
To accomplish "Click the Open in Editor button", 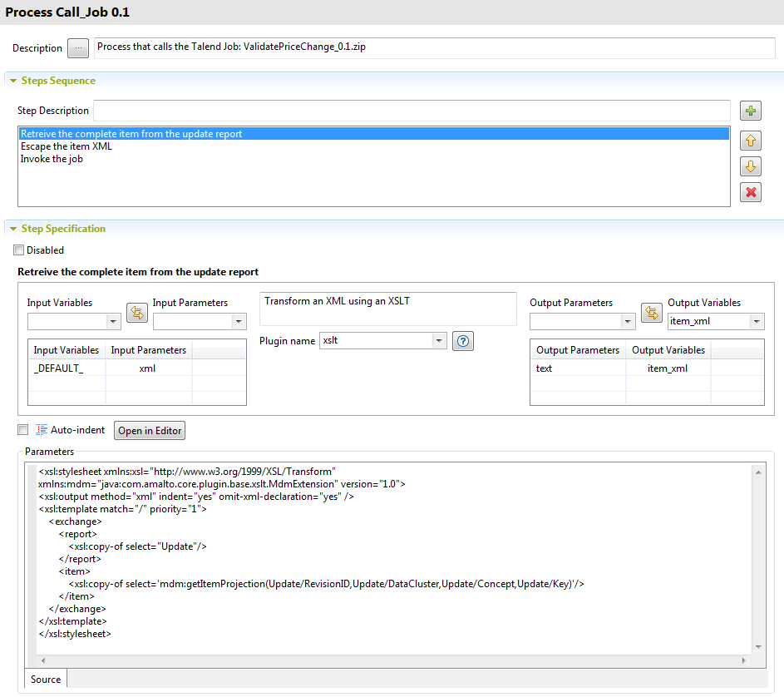I will tap(149, 431).
